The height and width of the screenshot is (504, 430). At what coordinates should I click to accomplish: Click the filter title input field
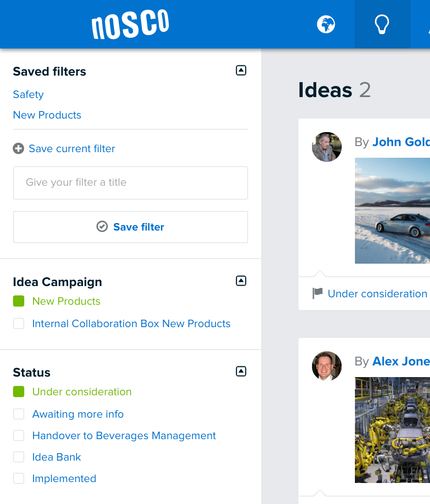tap(131, 182)
